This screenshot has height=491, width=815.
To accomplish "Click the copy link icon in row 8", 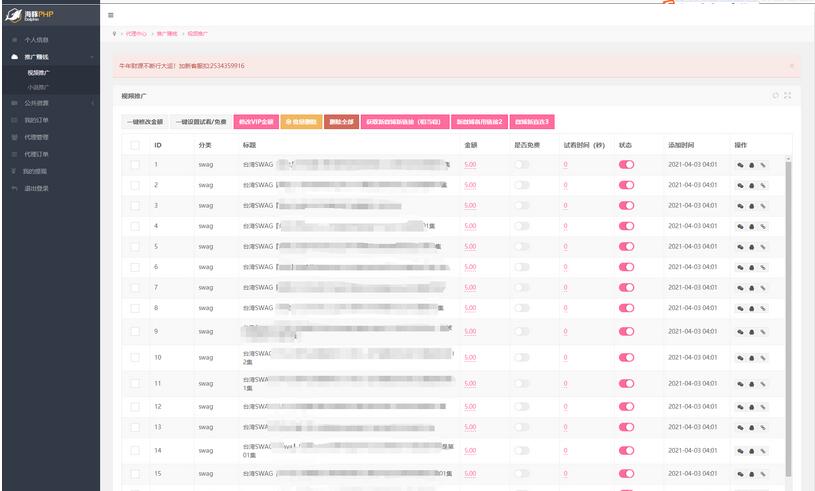I will tap(762, 308).
